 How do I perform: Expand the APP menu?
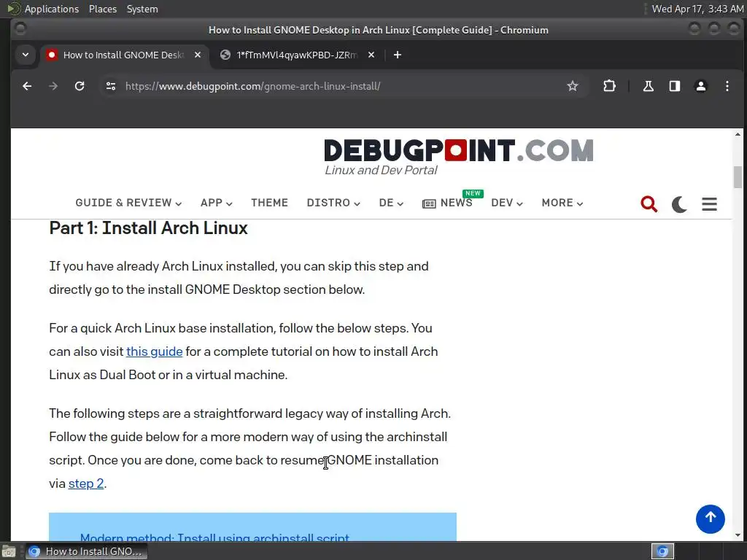click(x=216, y=203)
